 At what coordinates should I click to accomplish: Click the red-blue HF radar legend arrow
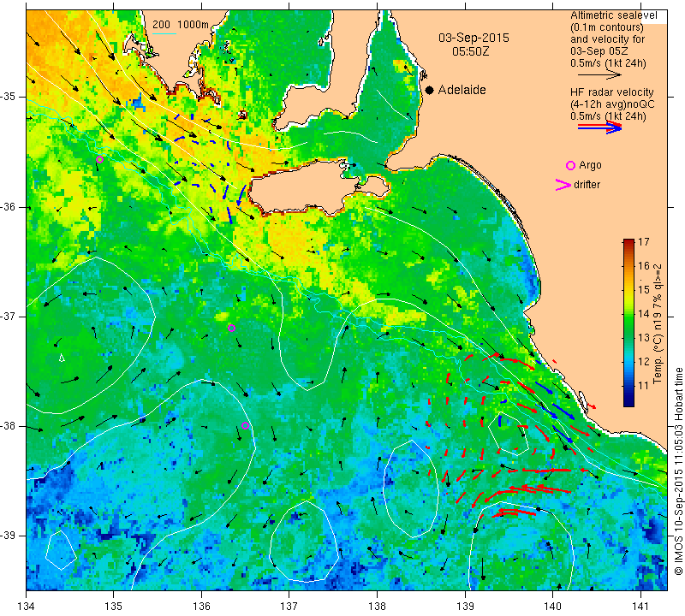coord(599,127)
